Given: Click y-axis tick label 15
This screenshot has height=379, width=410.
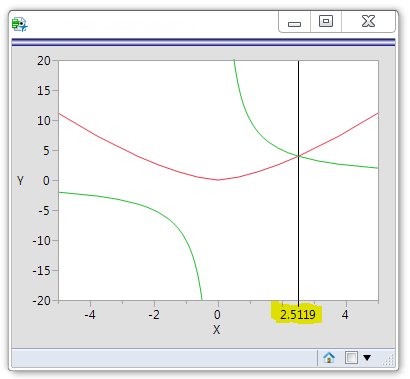Looking at the screenshot, I should pyautogui.click(x=44, y=91).
